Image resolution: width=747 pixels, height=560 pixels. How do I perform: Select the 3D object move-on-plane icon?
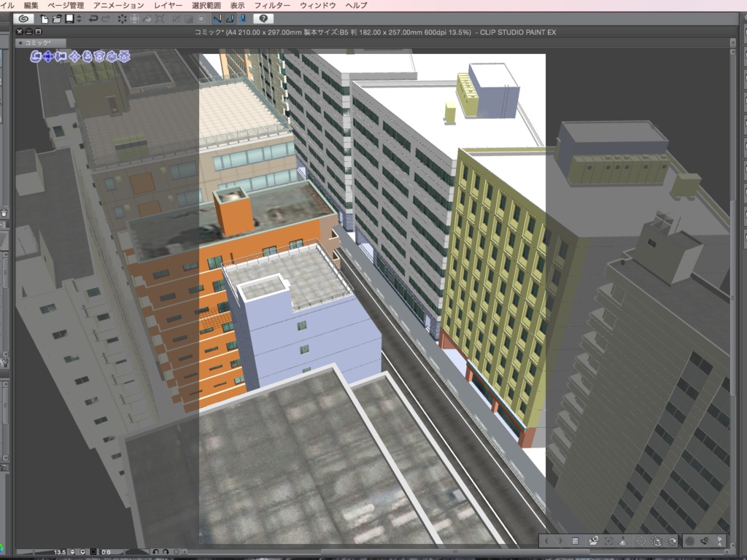[74, 57]
